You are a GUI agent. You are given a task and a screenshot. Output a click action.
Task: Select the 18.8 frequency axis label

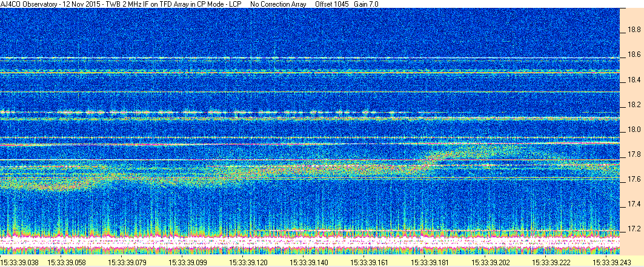pyautogui.click(x=633, y=30)
